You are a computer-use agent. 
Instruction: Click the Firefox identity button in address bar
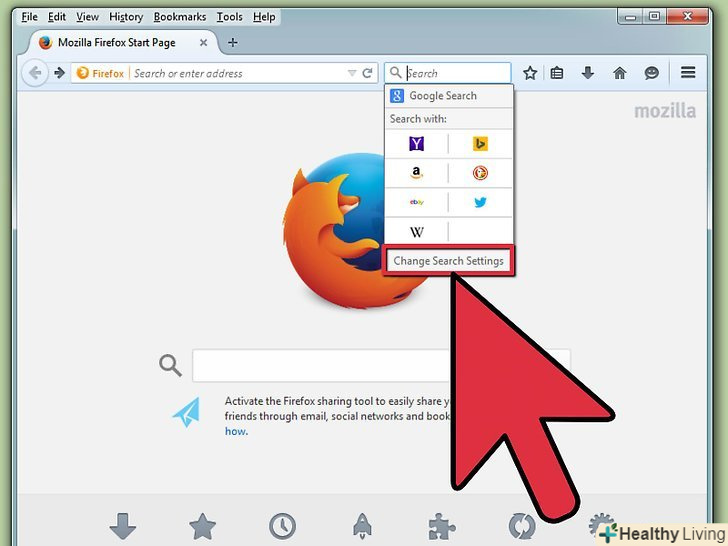click(101, 73)
